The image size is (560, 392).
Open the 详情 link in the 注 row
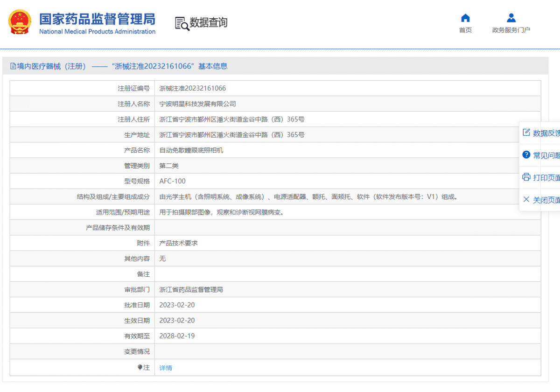pyautogui.click(x=166, y=368)
